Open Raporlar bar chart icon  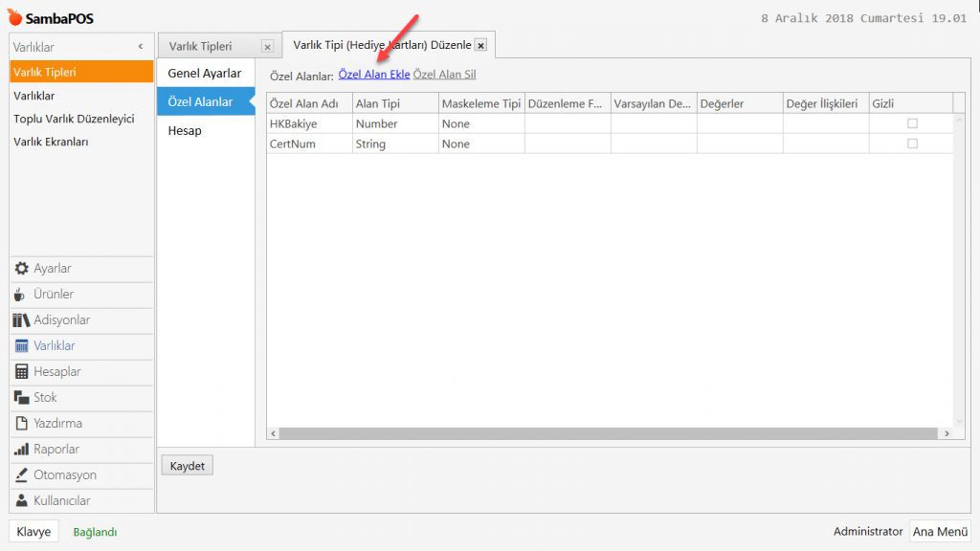click(21, 450)
